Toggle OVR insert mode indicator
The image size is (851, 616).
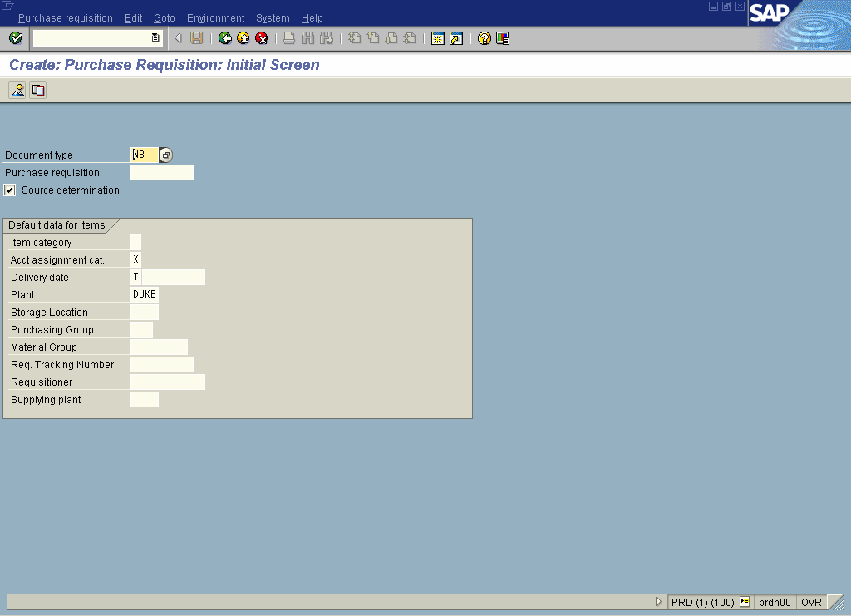811,602
